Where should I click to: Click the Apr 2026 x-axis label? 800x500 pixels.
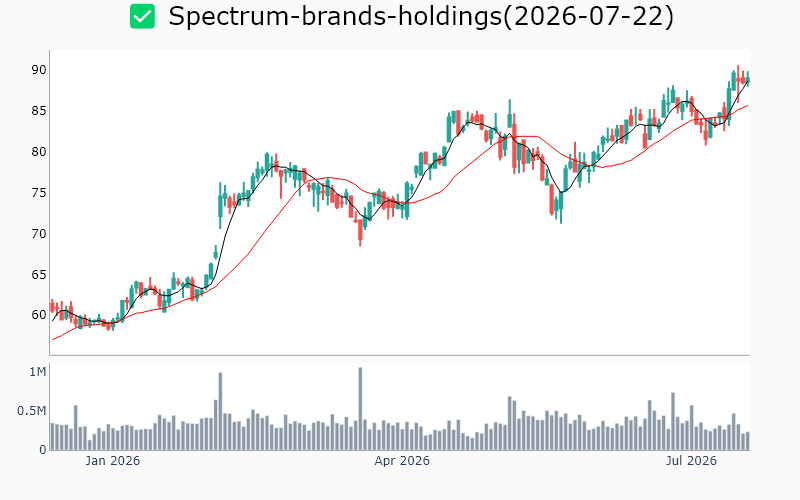coord(402,461)
